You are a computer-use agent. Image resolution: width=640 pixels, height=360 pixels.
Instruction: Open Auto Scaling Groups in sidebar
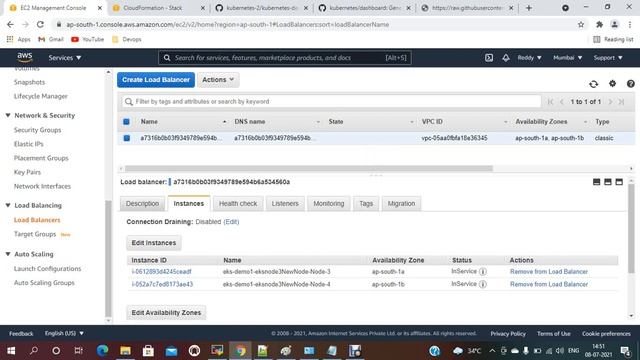click(x=44, y=282)
